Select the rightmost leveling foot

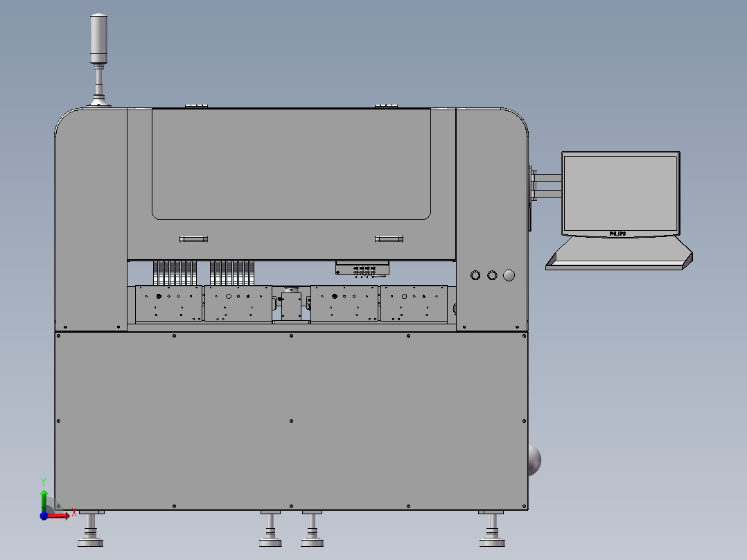(492, 529)
